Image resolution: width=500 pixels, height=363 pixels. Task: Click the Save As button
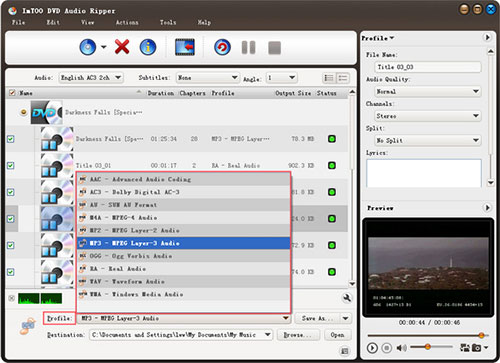click(x=317, y=318)
